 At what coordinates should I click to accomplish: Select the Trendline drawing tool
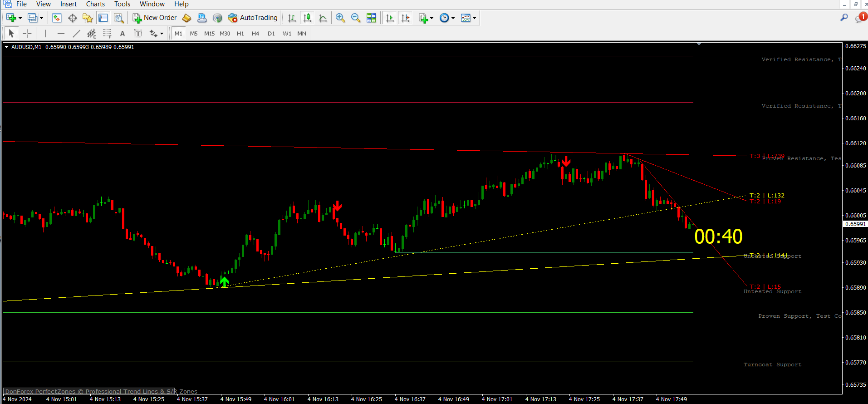(76, 33)
